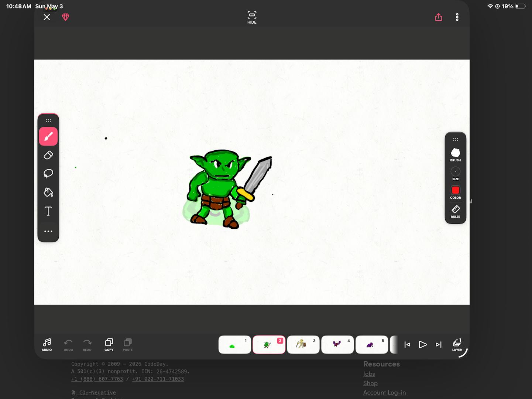Open the vertical three-dot options menu

click(x=457, y=17)
